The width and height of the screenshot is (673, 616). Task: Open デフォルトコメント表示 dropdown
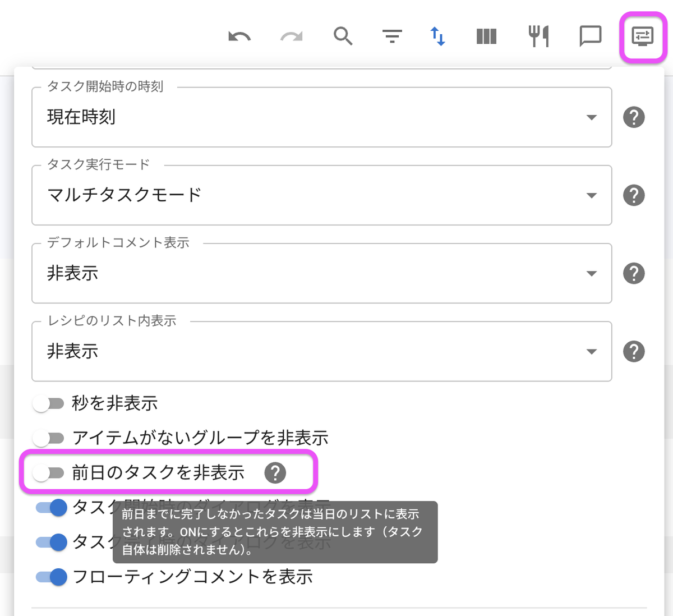click(x=321, y=273)
